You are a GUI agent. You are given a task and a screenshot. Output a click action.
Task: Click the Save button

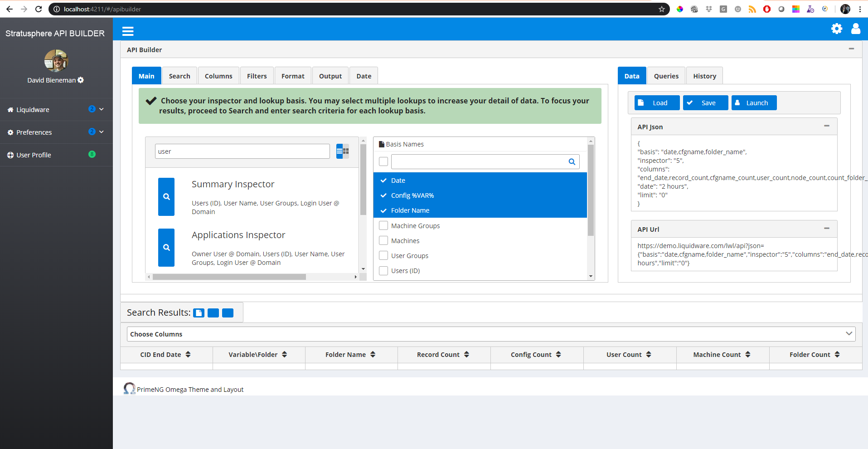click(x=705, y=102)
